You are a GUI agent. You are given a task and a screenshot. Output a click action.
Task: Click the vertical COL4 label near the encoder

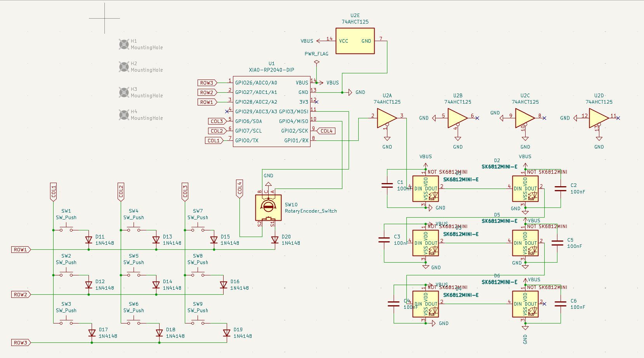pos(240,189)
